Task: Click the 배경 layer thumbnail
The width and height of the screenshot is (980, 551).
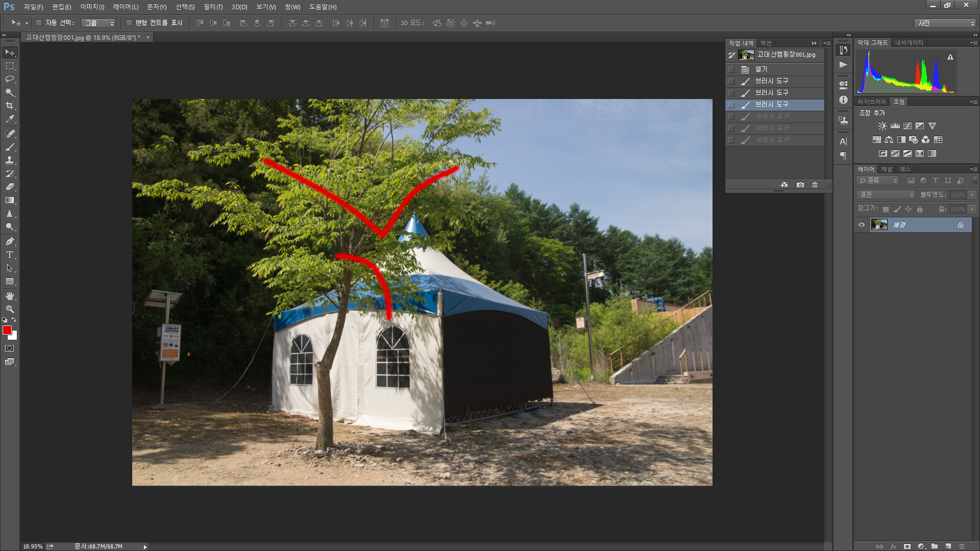Action: coord(879,225)
